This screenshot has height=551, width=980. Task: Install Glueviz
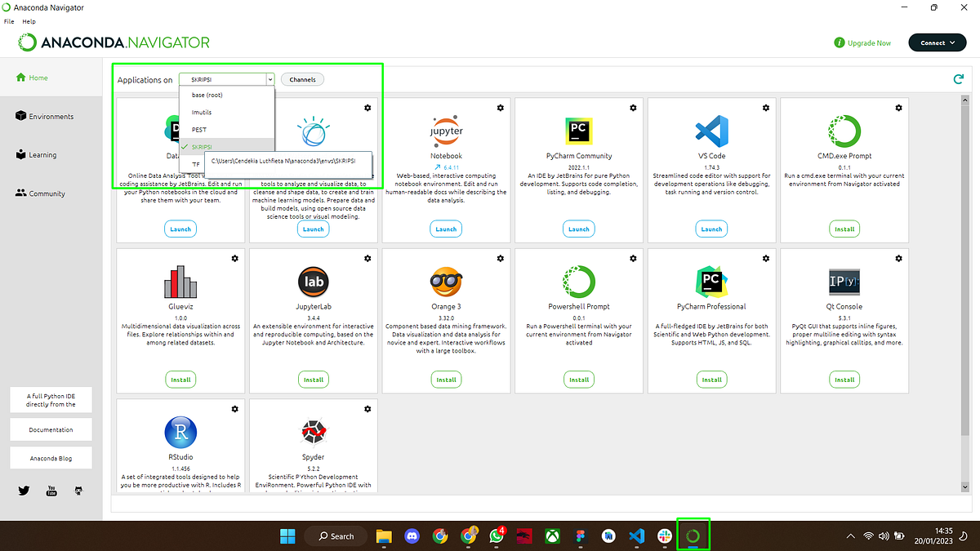[180, 380]
